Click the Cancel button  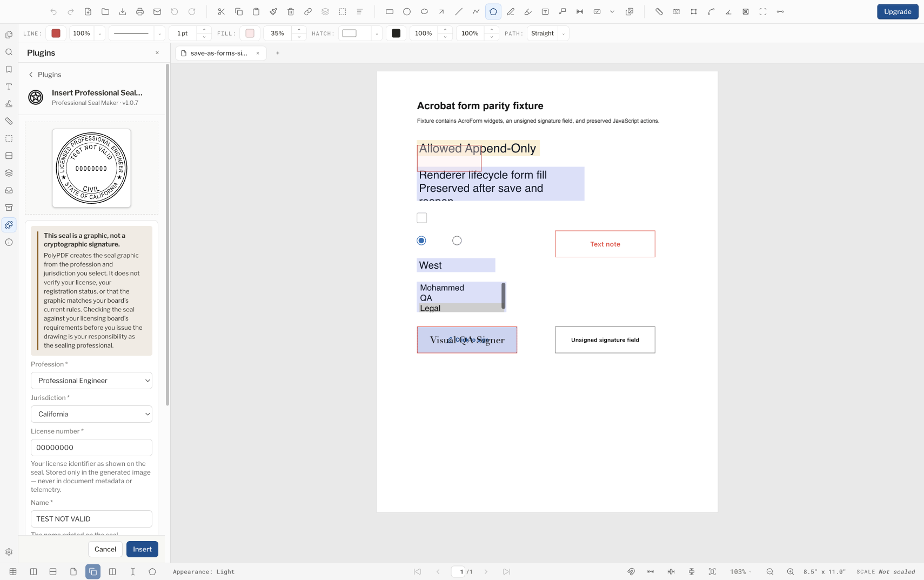click(105, 549)
